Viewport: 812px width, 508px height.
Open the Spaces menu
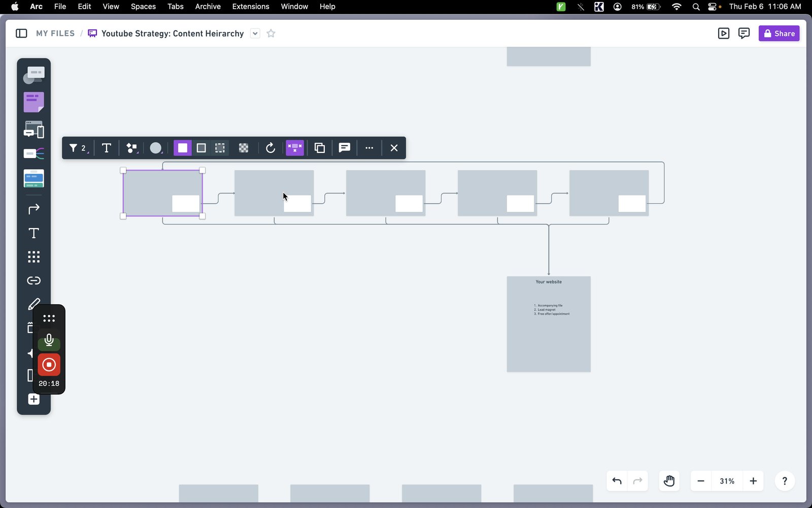(143, 7)
